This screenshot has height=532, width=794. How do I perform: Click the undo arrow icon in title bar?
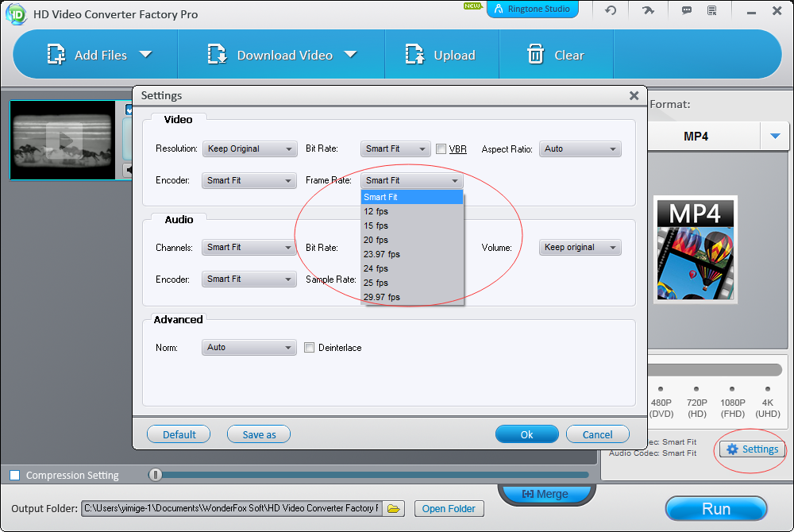click(x=611, y=10)
